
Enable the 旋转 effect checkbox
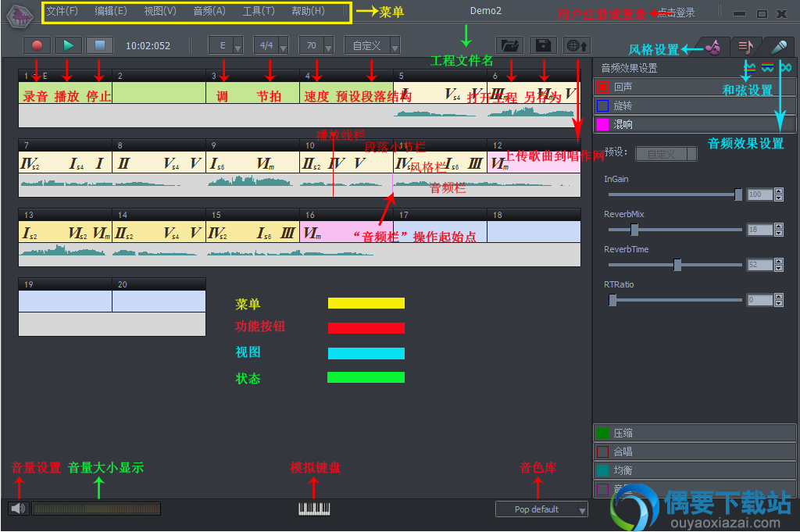coord(602,105)
